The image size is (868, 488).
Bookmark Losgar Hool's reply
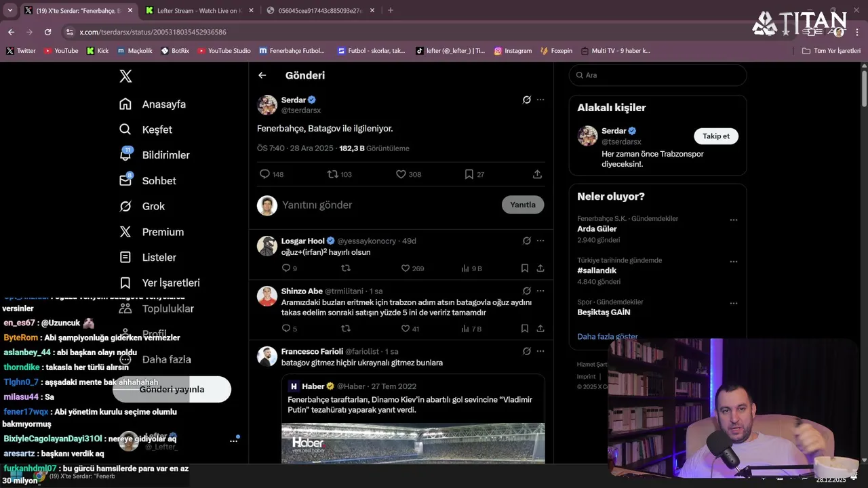pos(525,268)
